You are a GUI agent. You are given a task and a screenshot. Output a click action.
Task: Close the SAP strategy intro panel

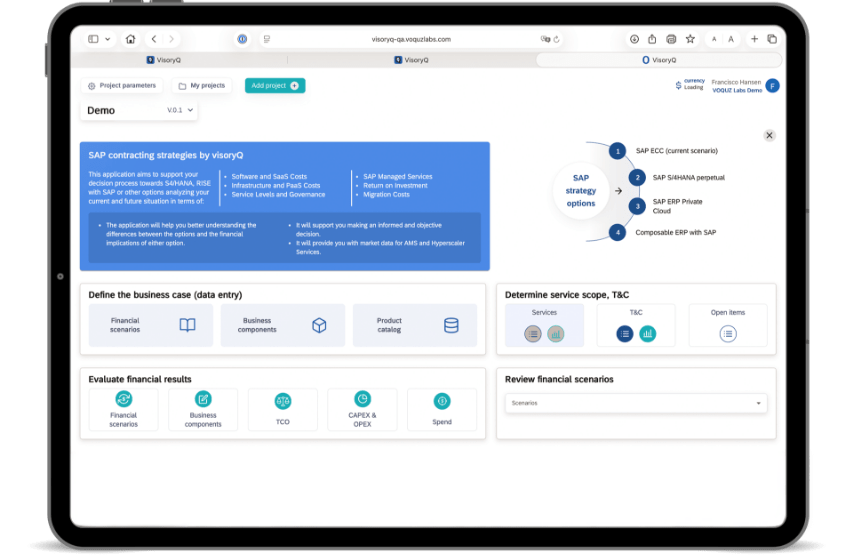[769, 135]
